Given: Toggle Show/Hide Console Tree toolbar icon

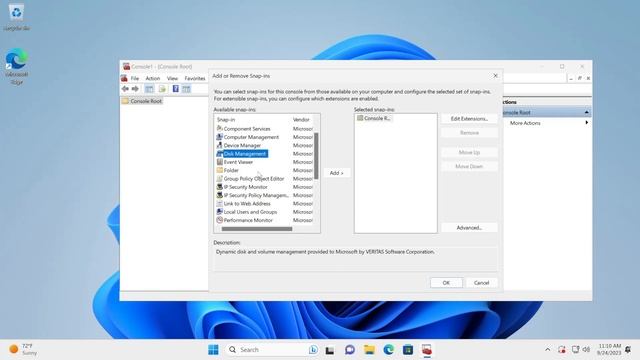Looking at the screenshot, I should pos(149,89).
